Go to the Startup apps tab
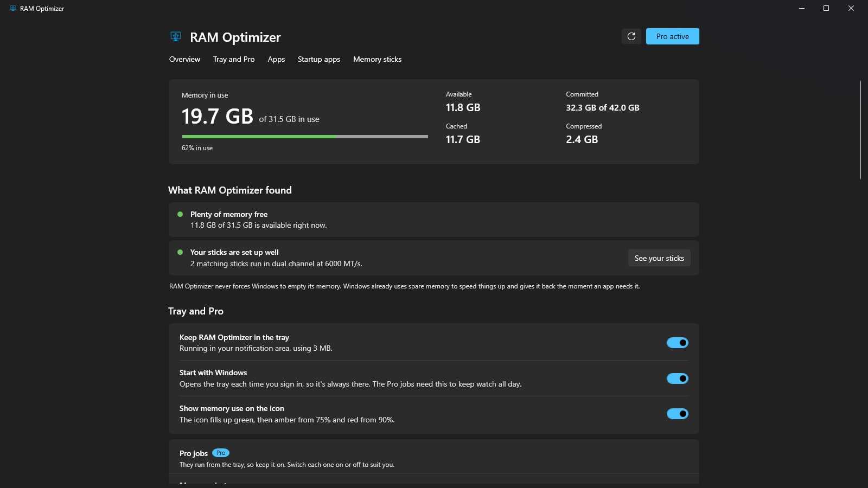 click(x=319, y=59)
